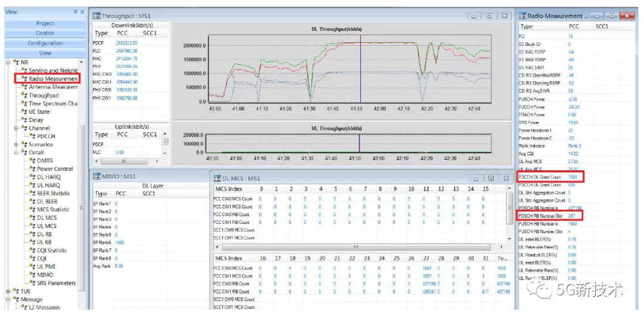Click the UL MCS item icon
The height and width of the screenshot is (318, 644).
[32, 226]
